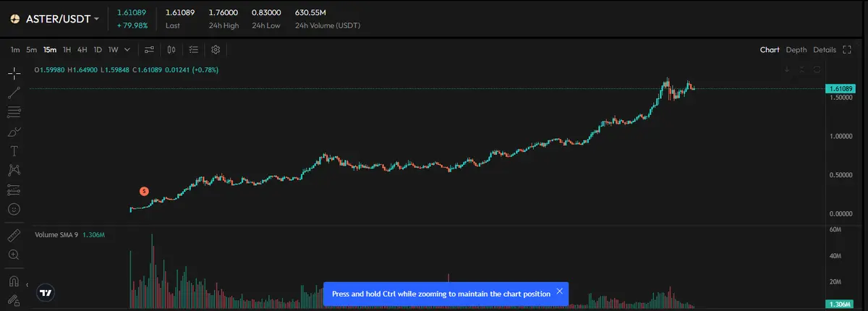
Task: Toggle magnet mode for drawings
Action: click(x=14, y=281)
